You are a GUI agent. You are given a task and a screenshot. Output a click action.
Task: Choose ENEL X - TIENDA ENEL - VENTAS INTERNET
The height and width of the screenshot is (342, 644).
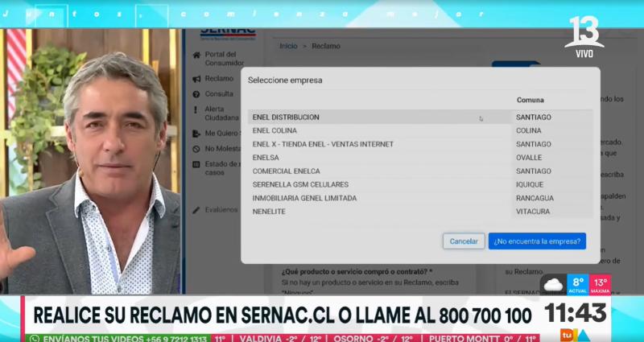click(x=420, y=144)
